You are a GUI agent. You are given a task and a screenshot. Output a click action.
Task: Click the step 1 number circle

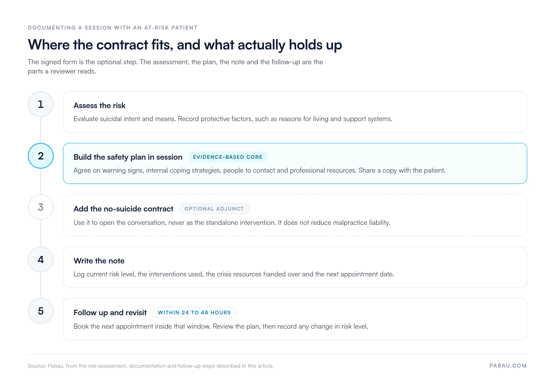point(41,104)
